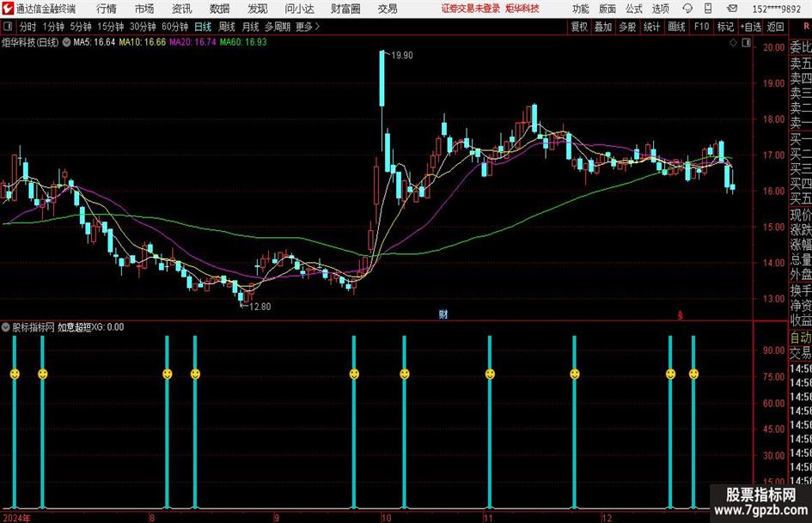The height and width of the screenshot is (523, 812).
Task: Switch to 15分钟 period tab
Action: [110, 27]
